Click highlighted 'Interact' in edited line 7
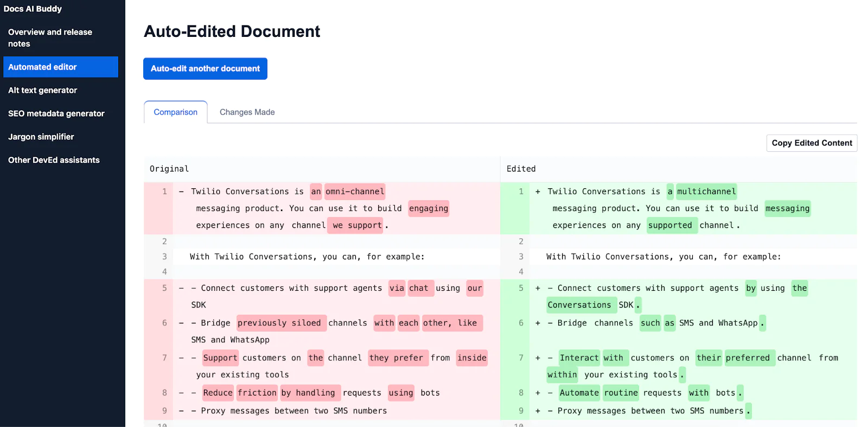The height and width of the screenshot is (427, 868). [579, 358]
